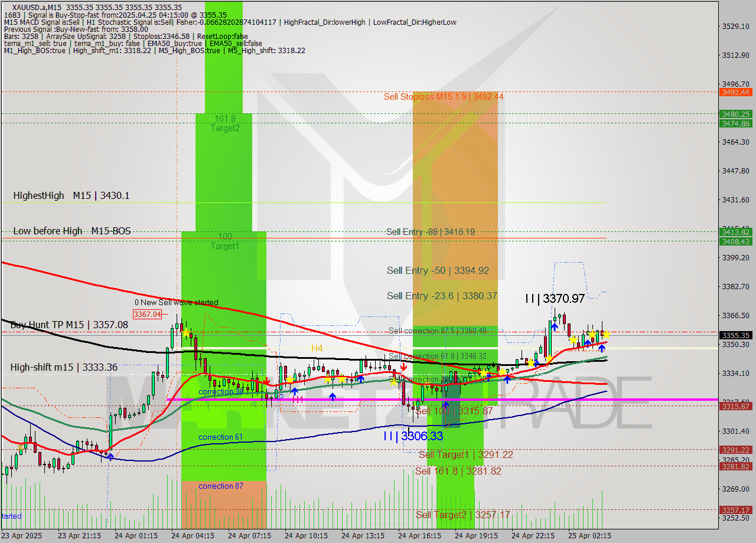Click the rightmost blue buy arrow under latest candles
This screenshot has width=756, height=543.
602,348
